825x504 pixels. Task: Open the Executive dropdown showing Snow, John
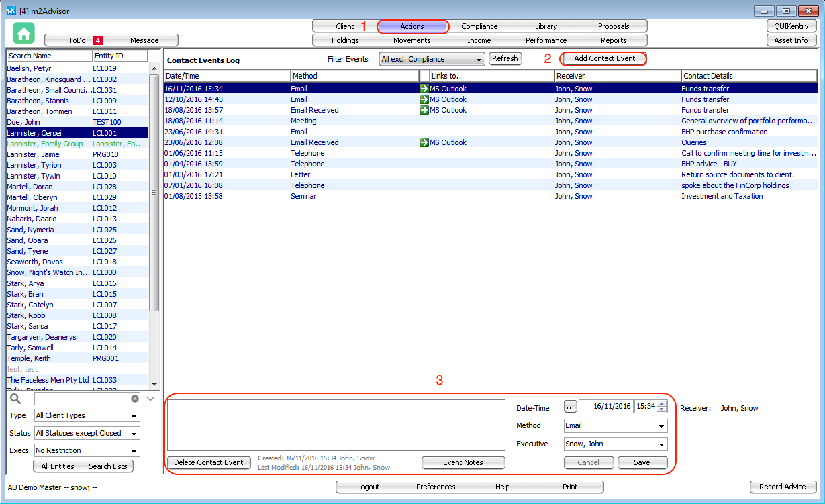[x=616, y=444]
